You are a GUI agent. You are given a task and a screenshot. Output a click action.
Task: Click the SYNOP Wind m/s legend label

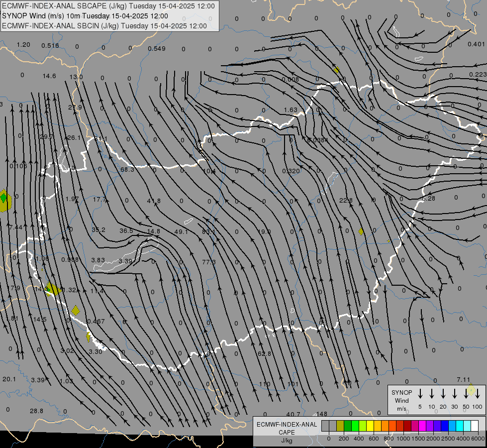(401, 400)
